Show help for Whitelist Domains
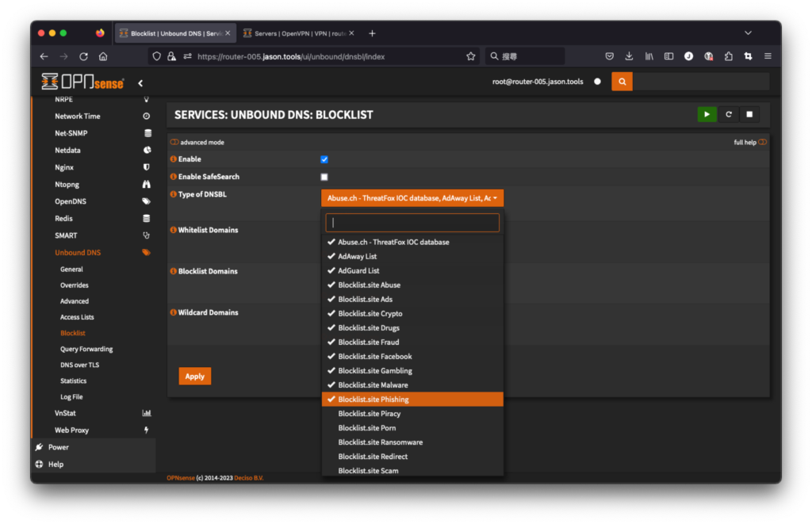 [x=174, y=230]
